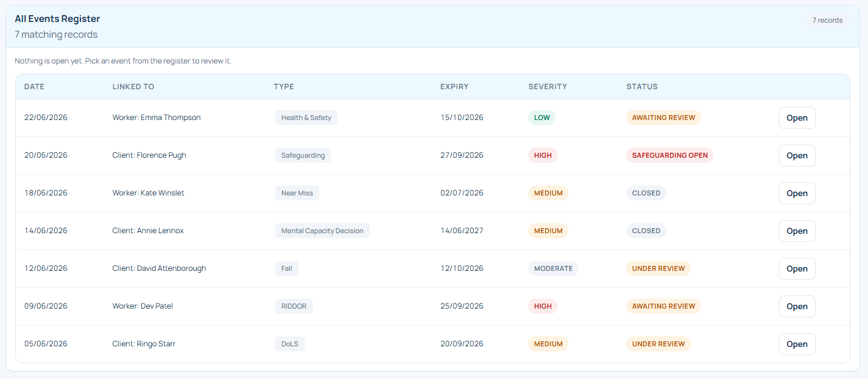Click the expiry 14/06/2027
The height and width of the screenshot is (379, 868).
tap(462, 231)
